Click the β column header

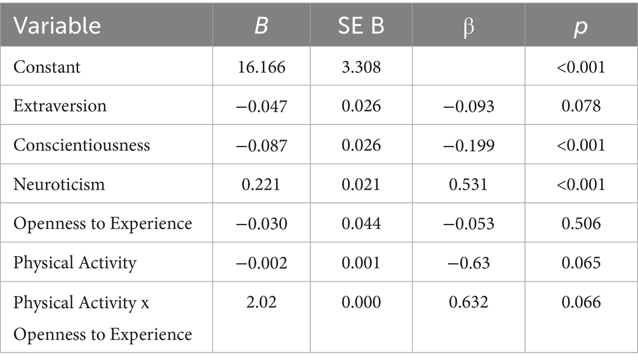point(468,26)
